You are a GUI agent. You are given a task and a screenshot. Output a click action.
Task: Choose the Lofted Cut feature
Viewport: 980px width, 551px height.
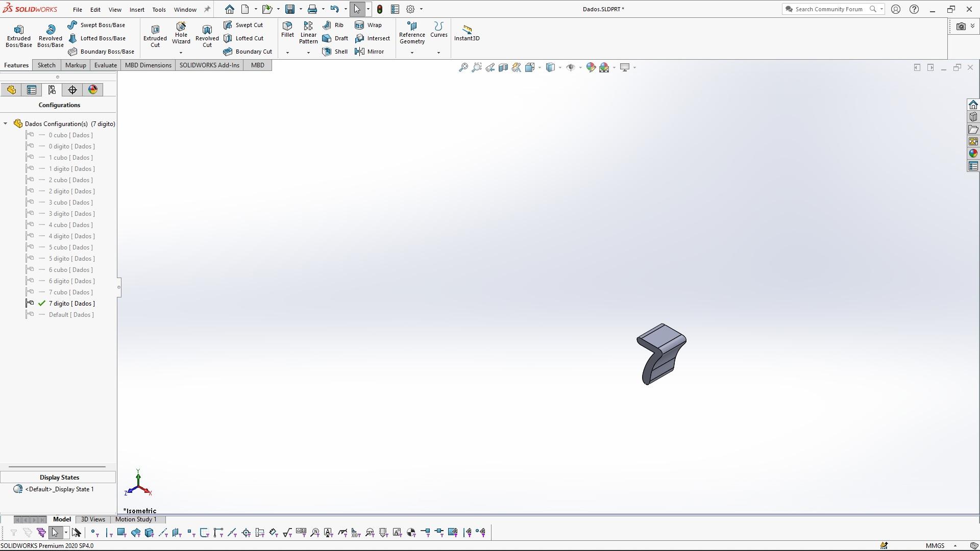[x=243, y=38]
